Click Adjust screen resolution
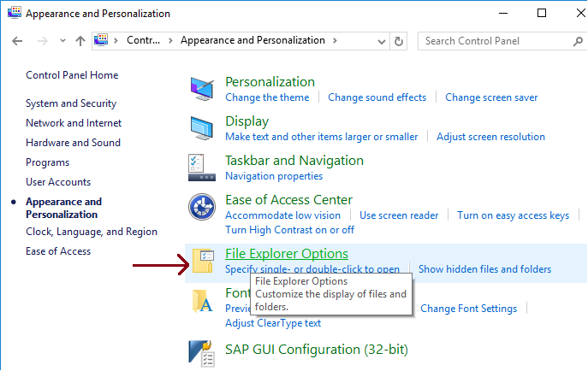The height and width of the screenshot is (371, 588). pos(490,137)
